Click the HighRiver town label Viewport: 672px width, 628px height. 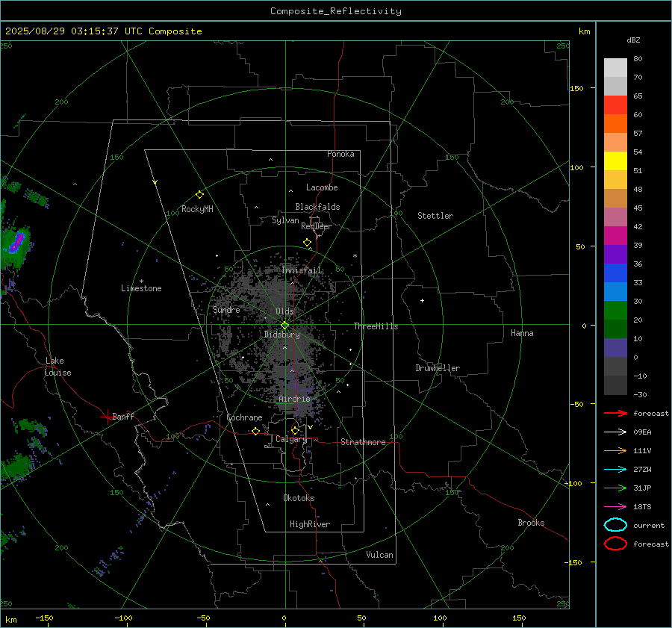click(310, 524)
